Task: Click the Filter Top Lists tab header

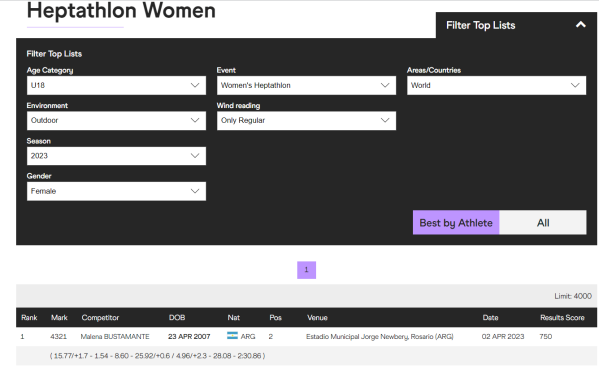Action: (516, 25)
